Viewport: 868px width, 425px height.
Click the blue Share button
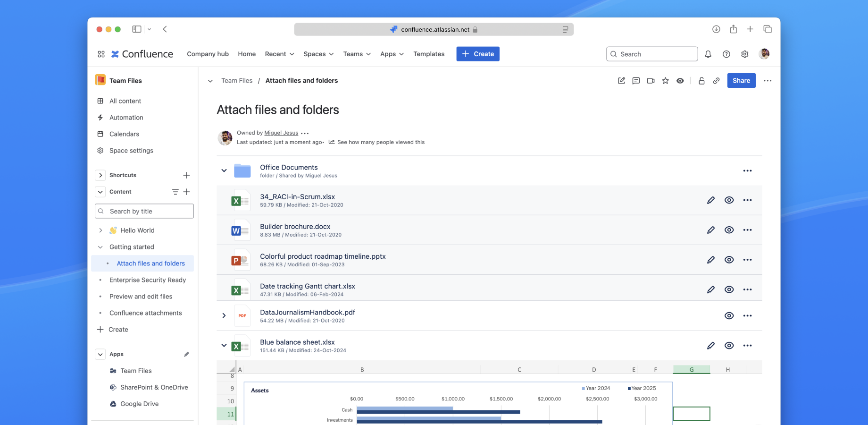click(x=741, y=81)
